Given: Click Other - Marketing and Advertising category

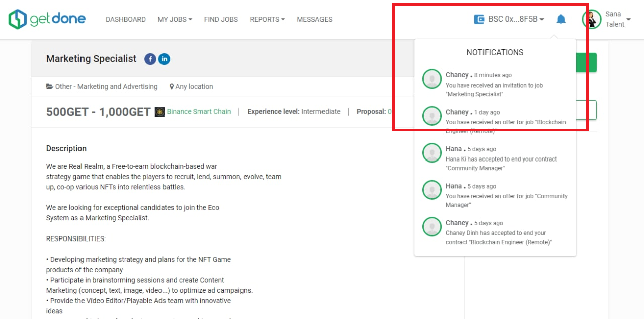Looking at the screenshot, I should [106, 87].
